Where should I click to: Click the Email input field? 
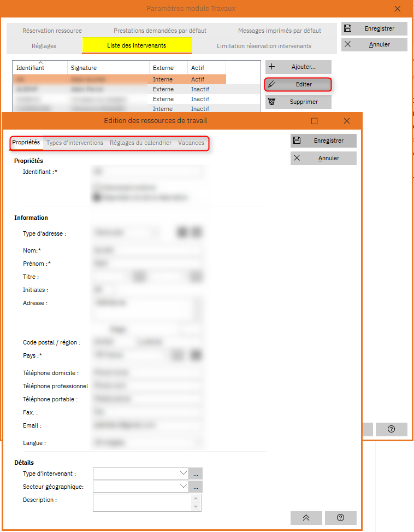coord(147,425)
